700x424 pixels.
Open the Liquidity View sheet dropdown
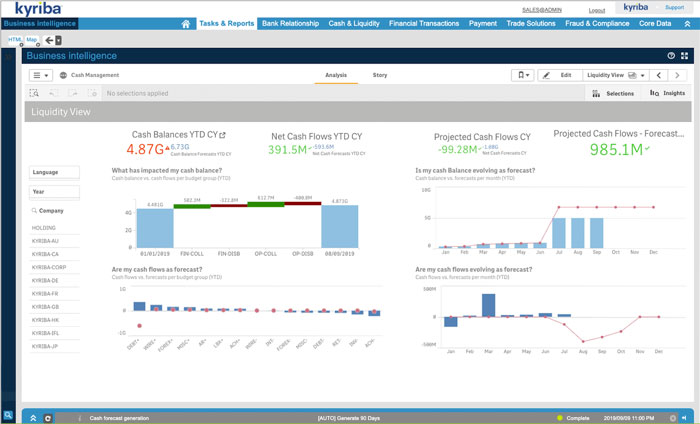point(616,75)
